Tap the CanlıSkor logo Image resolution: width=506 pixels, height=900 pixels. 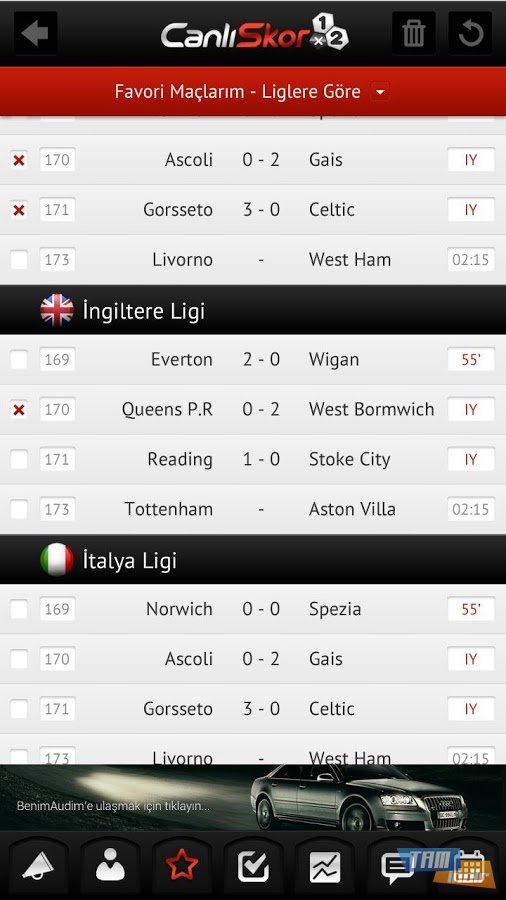(255, 33)
